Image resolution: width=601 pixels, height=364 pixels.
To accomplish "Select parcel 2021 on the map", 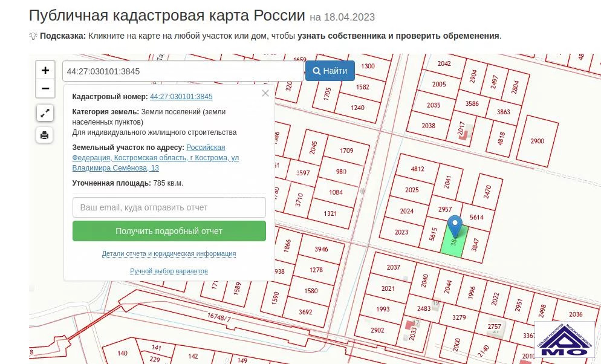I will pos(388,288).
